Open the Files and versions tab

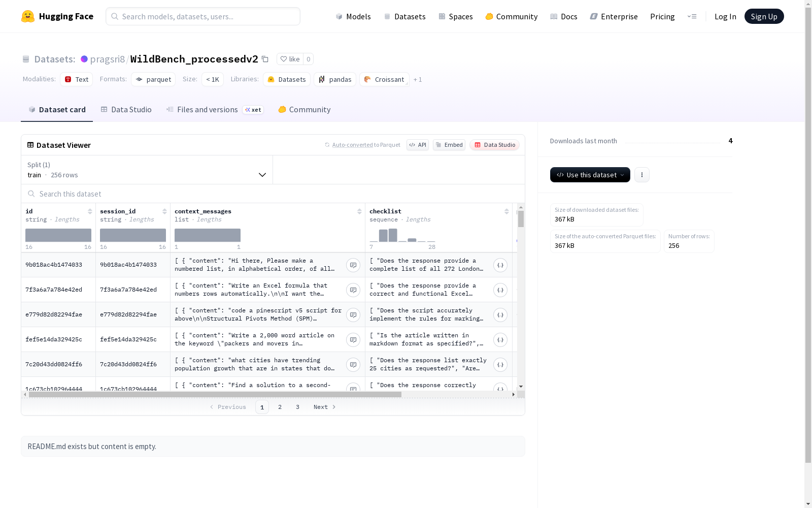tap(215, 110)
